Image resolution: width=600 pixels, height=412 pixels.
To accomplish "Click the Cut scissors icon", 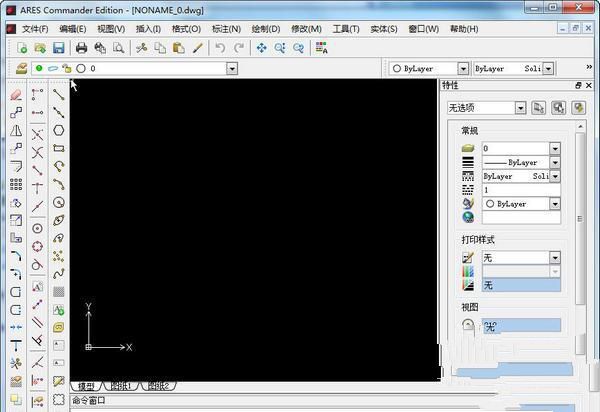I will (x=142, y=48).
